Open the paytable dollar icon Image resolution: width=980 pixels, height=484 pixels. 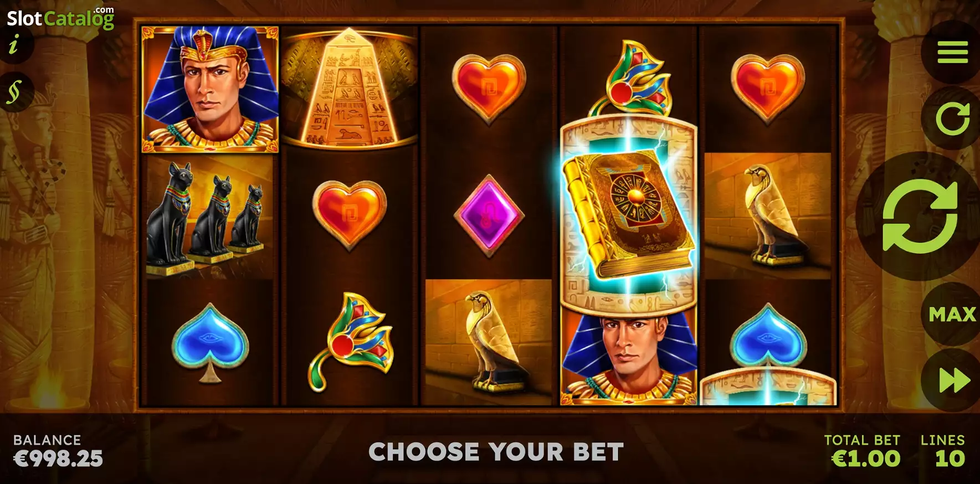[14, 92]
